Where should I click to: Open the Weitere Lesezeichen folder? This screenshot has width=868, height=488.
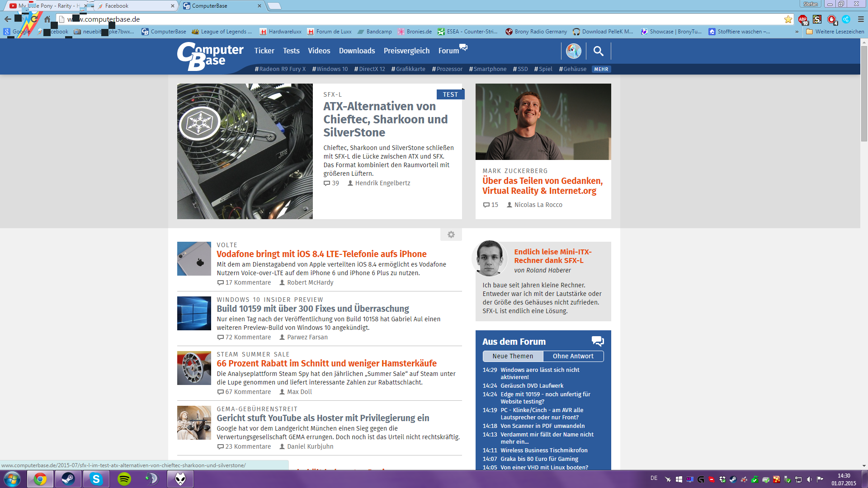point(835,32)
